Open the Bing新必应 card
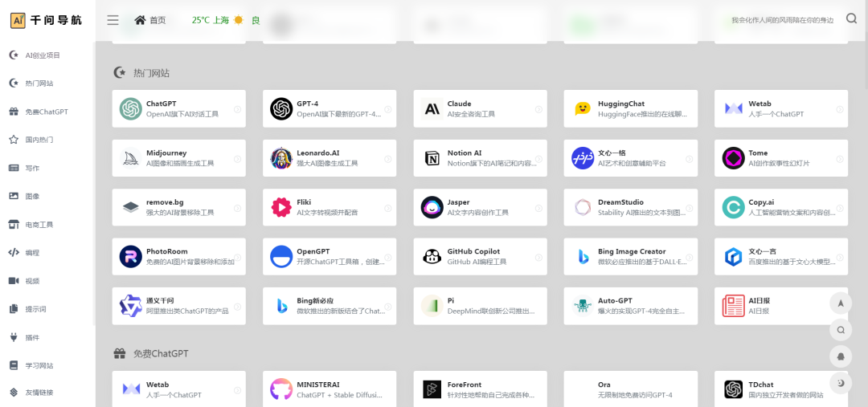Screen dimensions: 868x407 click(x=330, y=306)
